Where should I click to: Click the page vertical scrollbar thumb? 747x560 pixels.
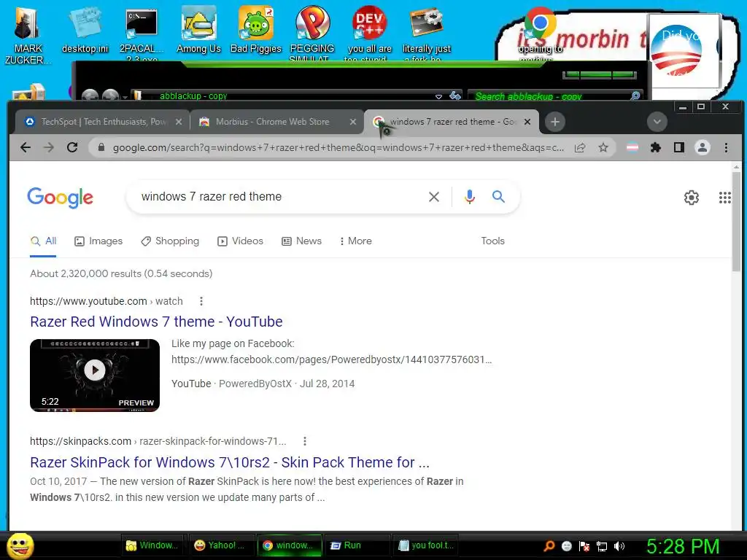pos(737,222)
